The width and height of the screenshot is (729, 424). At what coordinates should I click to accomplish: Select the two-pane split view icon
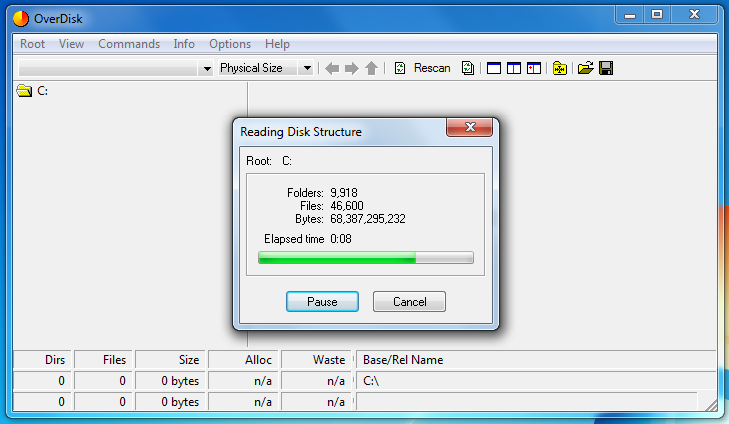(513, 68)
